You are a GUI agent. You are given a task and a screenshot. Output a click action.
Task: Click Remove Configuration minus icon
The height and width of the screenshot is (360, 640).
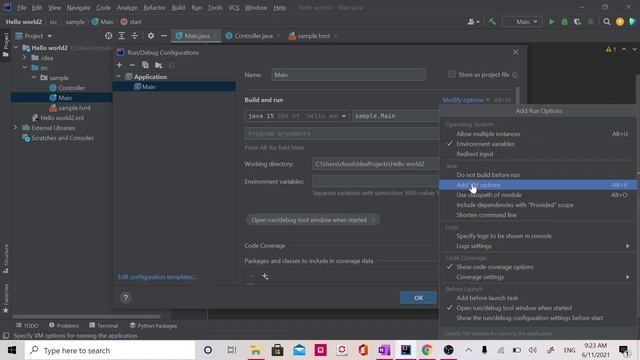[132, 65]
